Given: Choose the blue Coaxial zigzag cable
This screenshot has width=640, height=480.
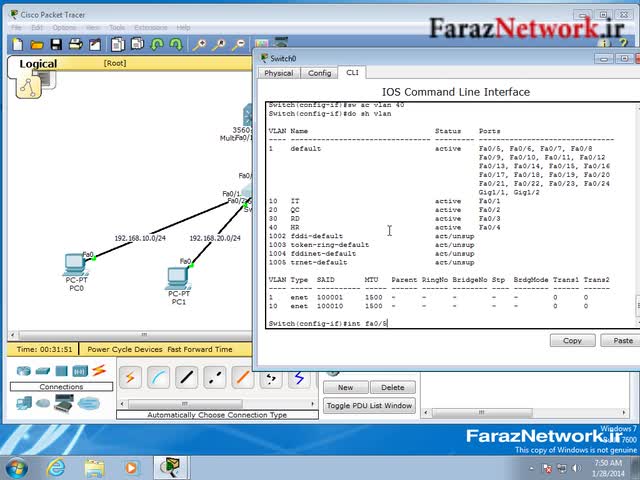Looking at the screenshot, I should (x=299, y=378).
